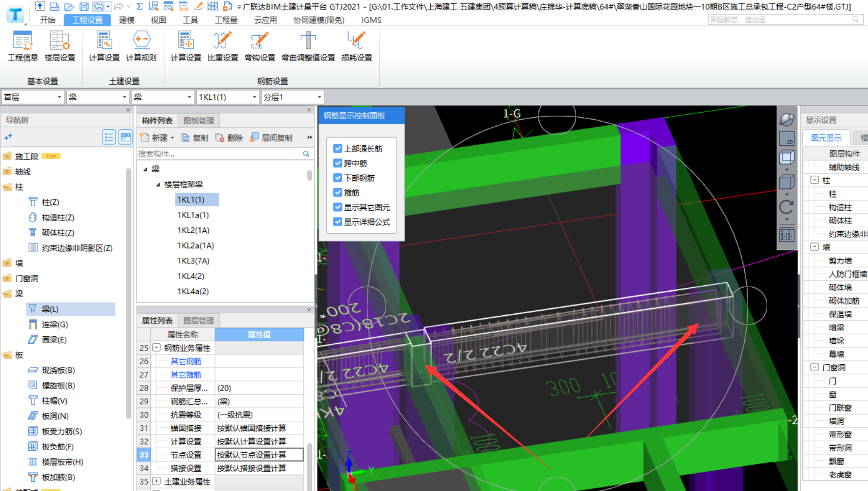Screen dimensions: 868x491
Task: Open the 开始 ribbon tab
Action: coord(47,20)
